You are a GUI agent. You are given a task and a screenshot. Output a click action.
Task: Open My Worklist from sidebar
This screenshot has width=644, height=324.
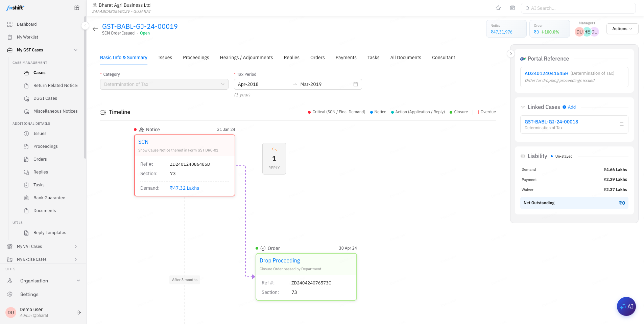click(x=27, y=37)
